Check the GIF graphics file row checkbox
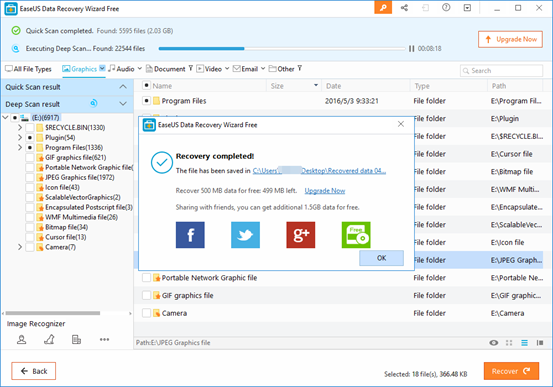 146,295
